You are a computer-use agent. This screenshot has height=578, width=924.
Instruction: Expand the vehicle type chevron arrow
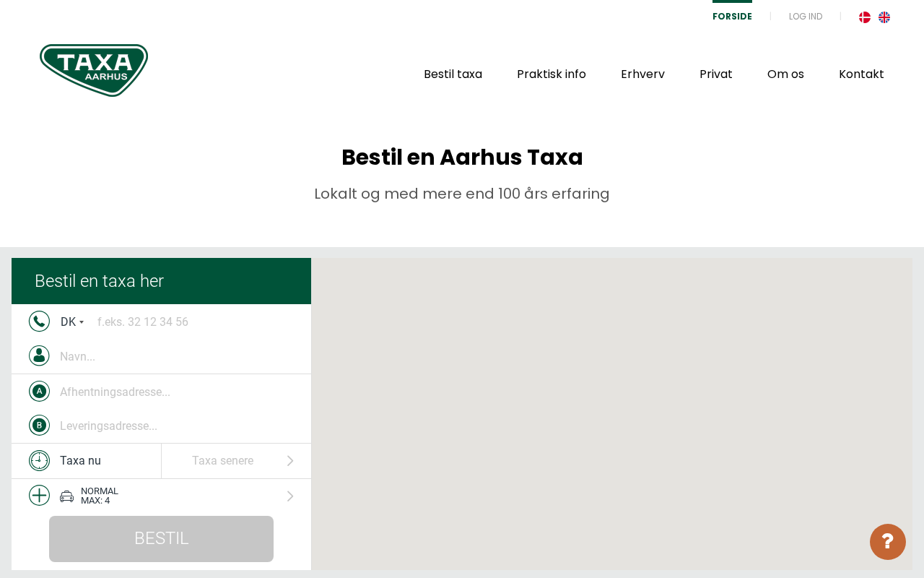click(x=290, y=496)
